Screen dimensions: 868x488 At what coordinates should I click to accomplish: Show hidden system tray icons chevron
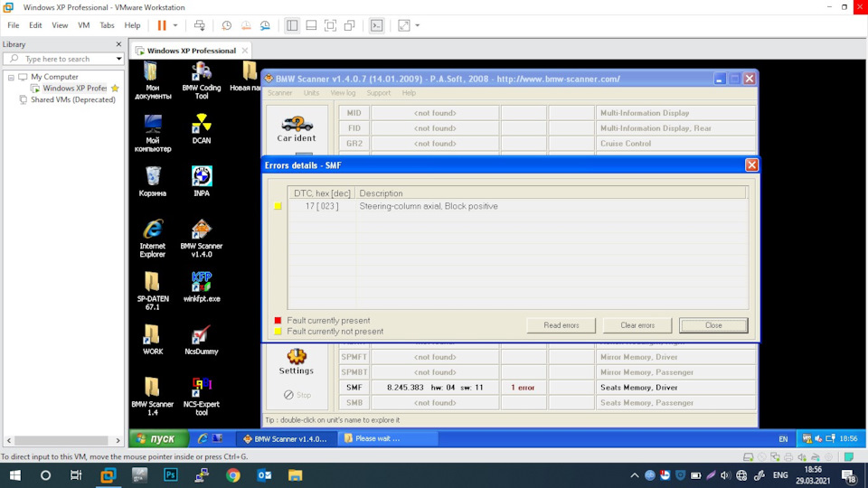tap(635, 475)
